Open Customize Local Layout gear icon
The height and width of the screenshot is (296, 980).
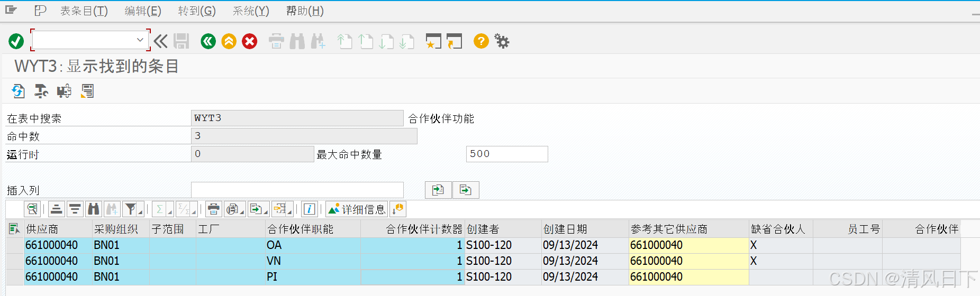point(502,41)
